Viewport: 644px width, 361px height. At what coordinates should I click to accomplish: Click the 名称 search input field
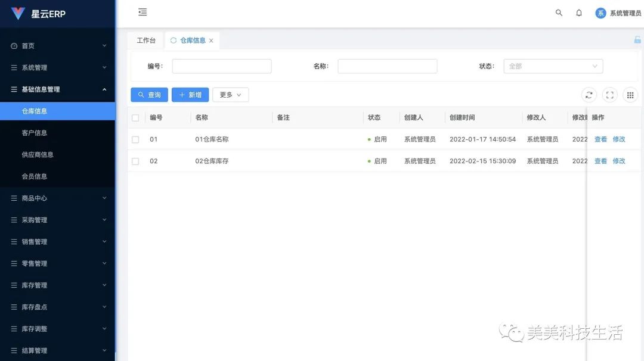point(387,66)
